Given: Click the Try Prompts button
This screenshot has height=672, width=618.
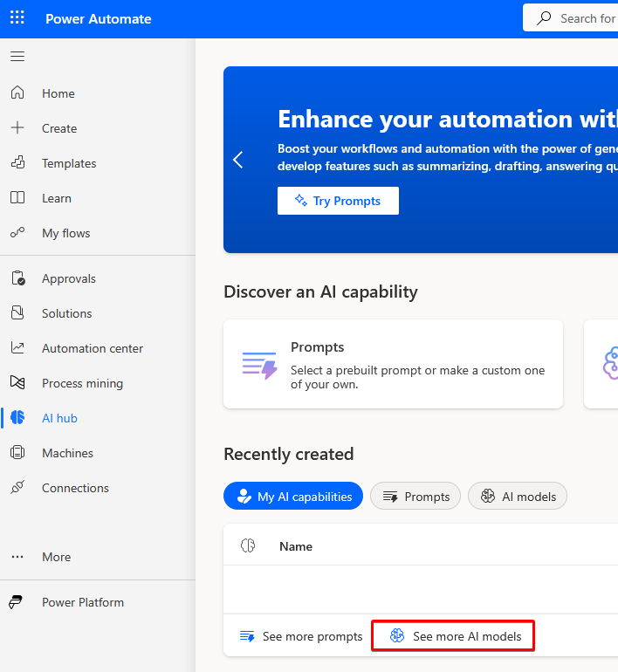Looking at the screenshot, I should click(x=338, y=201).
